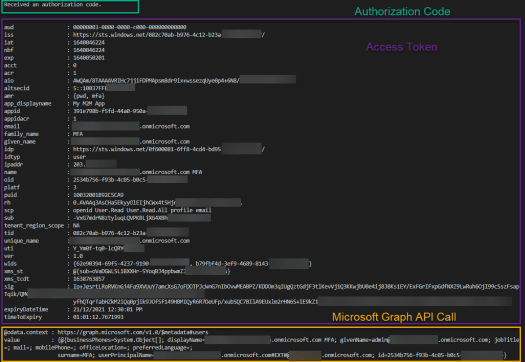
Task: Select the "iss" claim label
Action: (x=9, y=35)
